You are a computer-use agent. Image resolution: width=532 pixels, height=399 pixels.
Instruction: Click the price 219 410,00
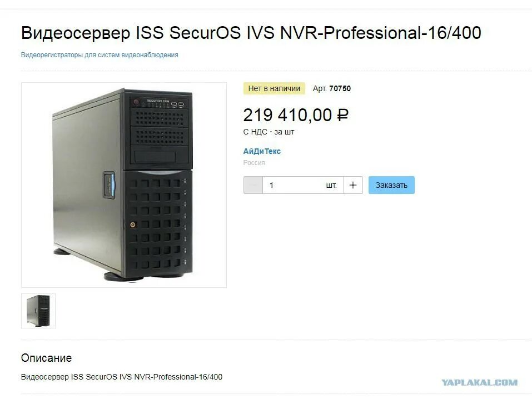coord(287,115)
